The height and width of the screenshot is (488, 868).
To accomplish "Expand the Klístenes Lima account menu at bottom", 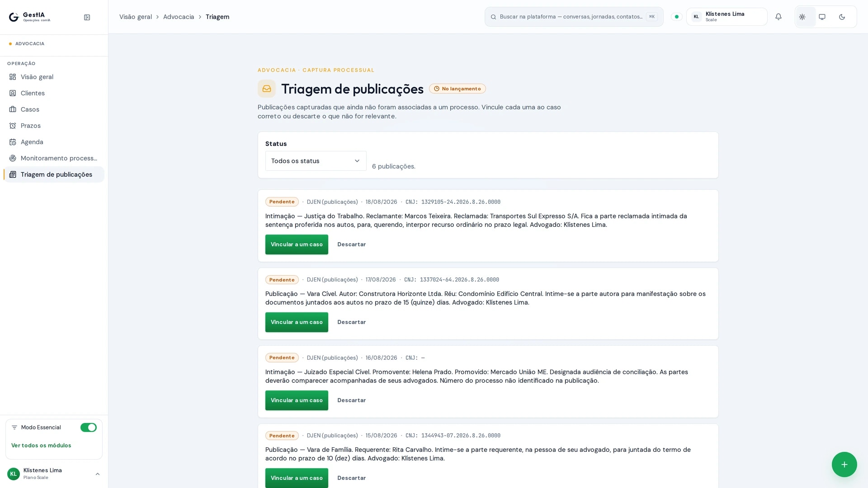I will (x=54, y=474).
